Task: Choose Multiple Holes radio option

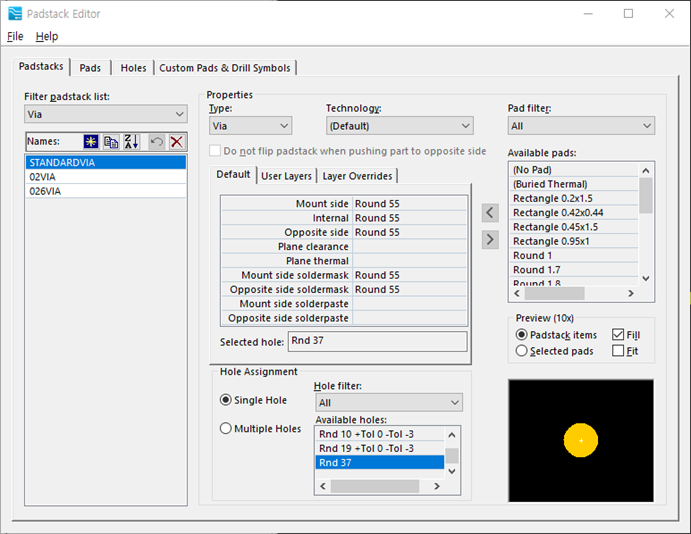Action: pos(225,428)
